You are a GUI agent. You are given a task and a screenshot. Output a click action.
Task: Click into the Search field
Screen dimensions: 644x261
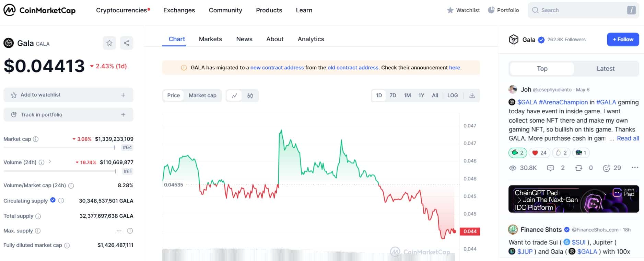coord(583,10)
